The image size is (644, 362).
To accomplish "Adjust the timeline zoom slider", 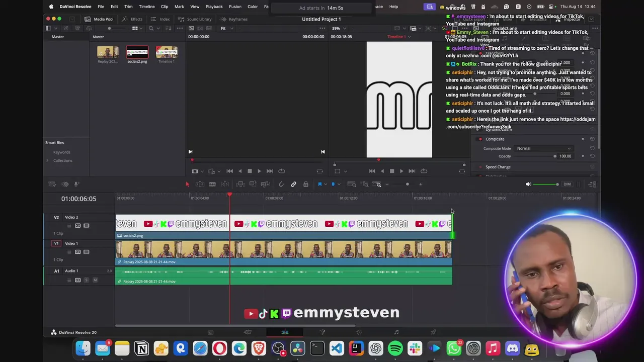I will point(408,185).
